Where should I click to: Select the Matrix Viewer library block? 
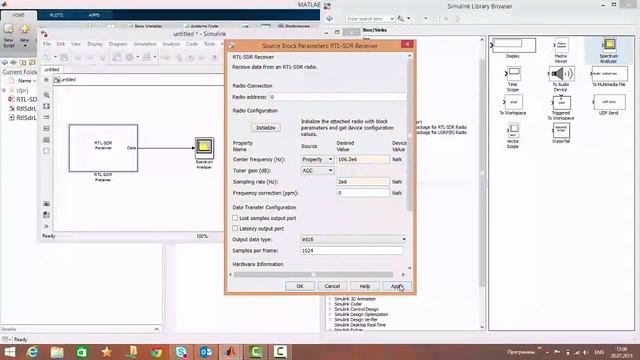tap(561, 45)
